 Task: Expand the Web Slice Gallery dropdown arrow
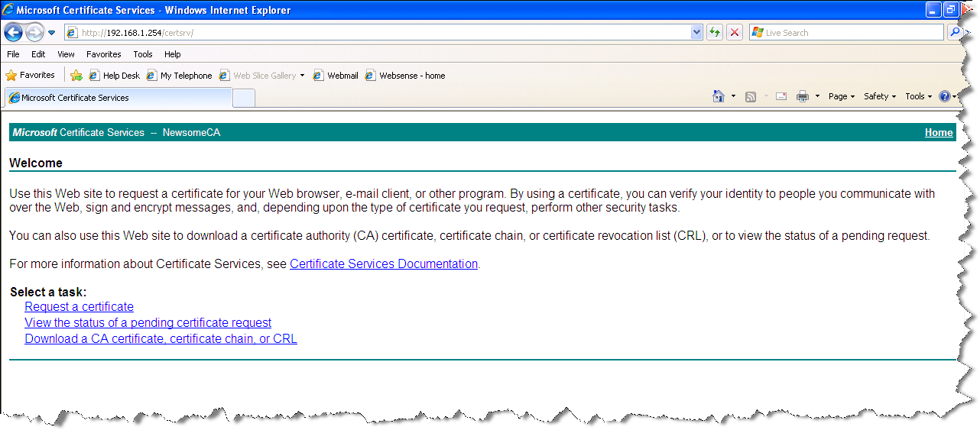coord(302,76)
